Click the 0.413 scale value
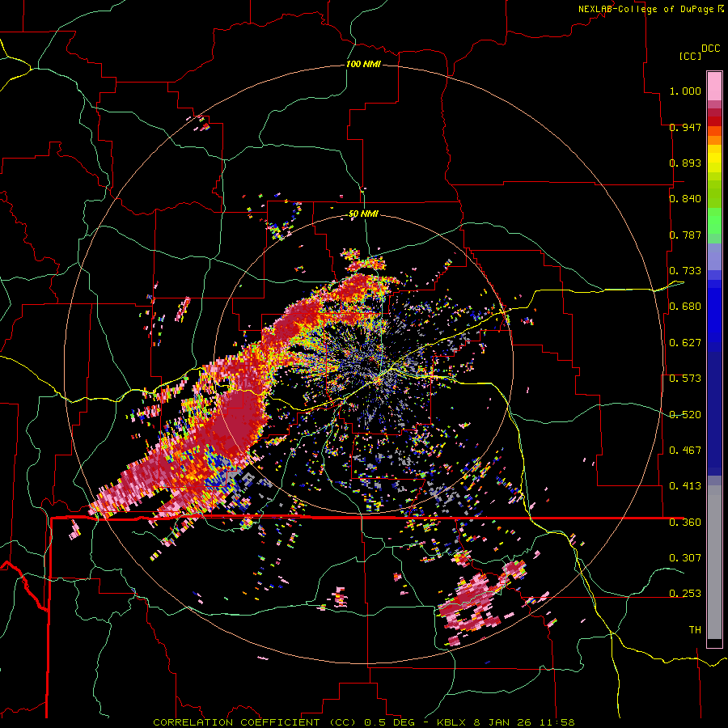The image size is (728, 728). [x=685, y=486]
